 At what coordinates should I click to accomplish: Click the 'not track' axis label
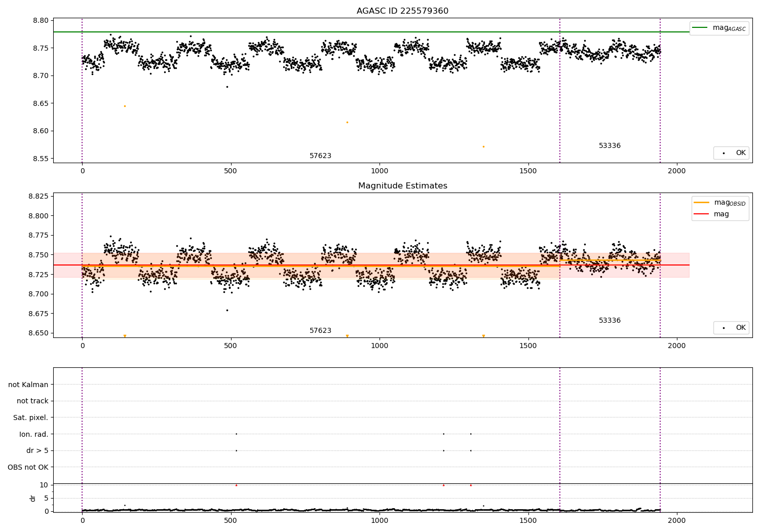[32, 401]
